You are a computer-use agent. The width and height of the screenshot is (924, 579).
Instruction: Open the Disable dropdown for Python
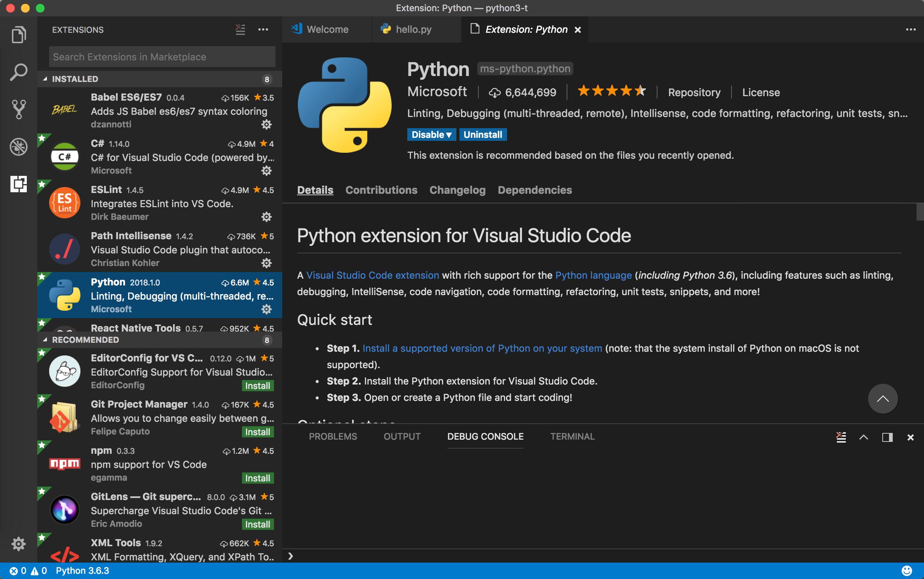pos(431,135)
